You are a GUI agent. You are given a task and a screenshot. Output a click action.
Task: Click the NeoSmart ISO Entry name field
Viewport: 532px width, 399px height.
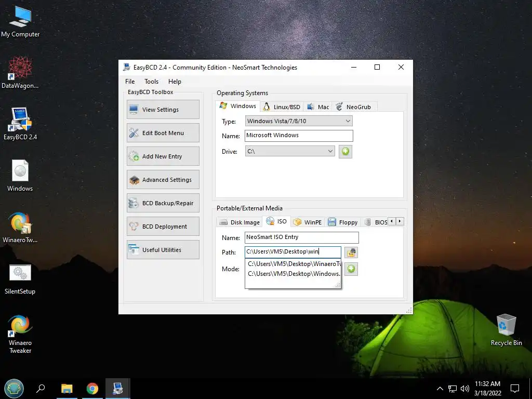pyautogui.click(x=301, y=237)
